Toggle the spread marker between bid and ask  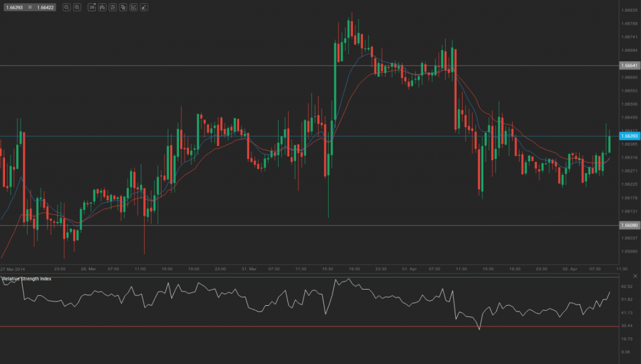(x=31, y=7)
